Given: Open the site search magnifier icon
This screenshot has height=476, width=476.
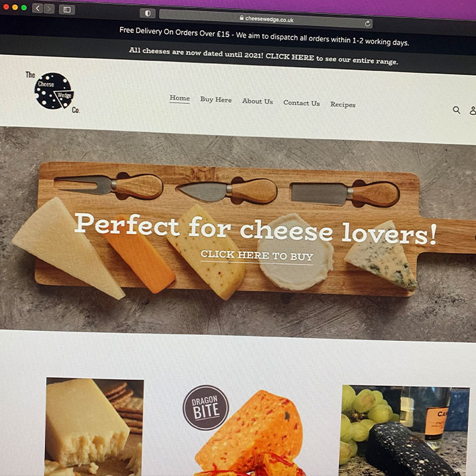Looking at the screenshot, I should 457,109.
